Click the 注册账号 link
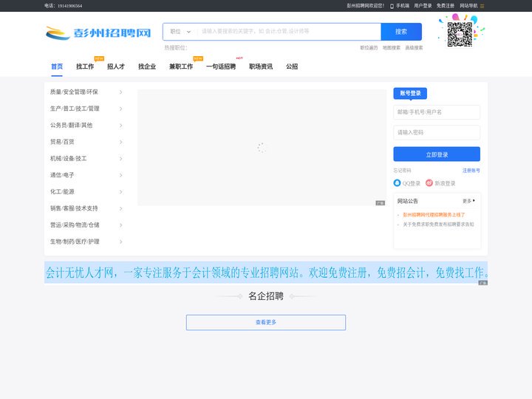The image size is (532, 399). click(471, 171)
